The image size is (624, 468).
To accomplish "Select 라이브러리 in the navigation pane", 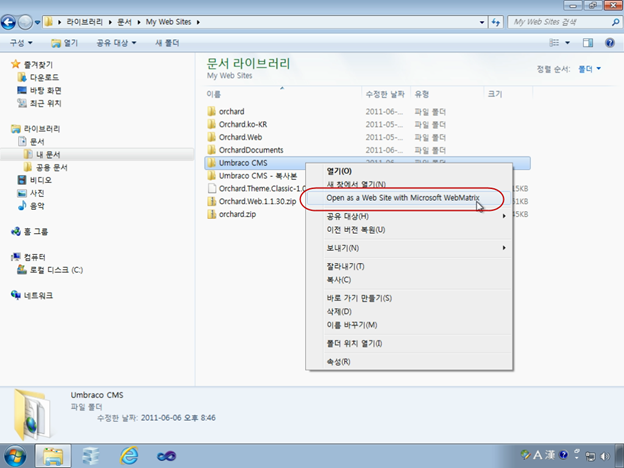I will pyautogui.click(x=42, y=129).
